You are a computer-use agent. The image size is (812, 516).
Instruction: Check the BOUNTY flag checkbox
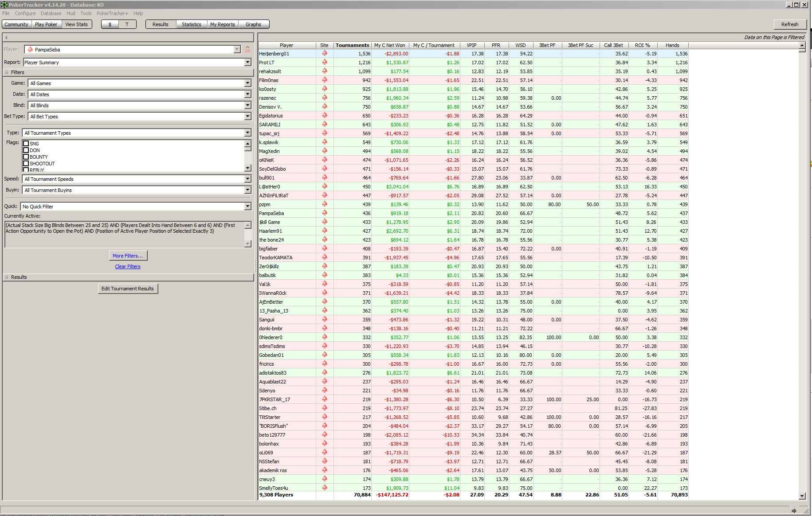26,157
